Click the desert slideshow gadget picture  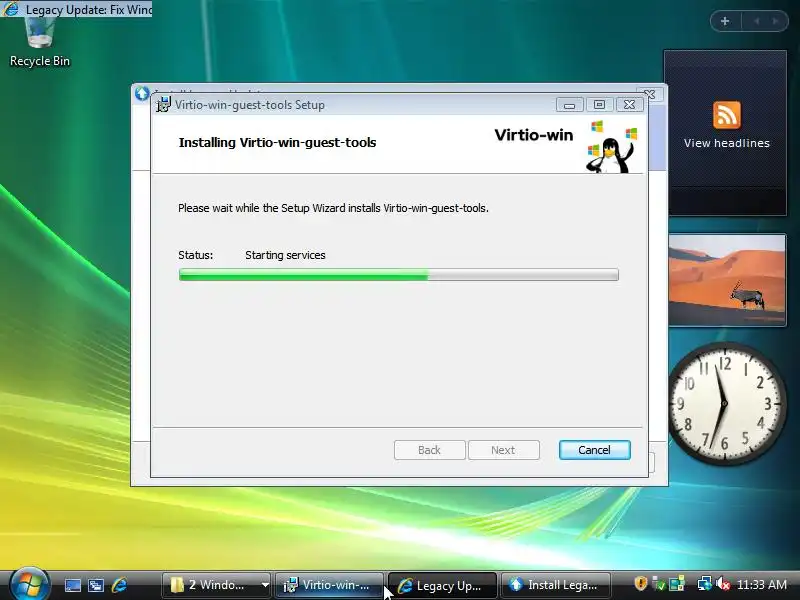[x=727, y=280]
